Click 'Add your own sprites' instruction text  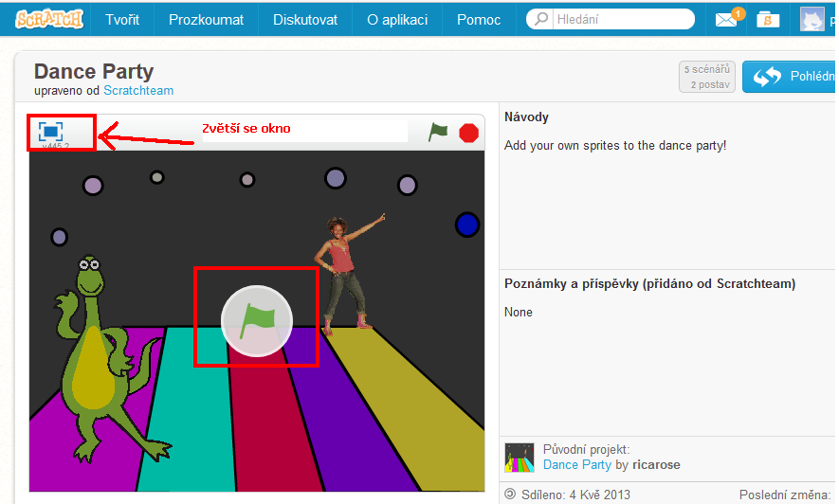tap(615, 145)
